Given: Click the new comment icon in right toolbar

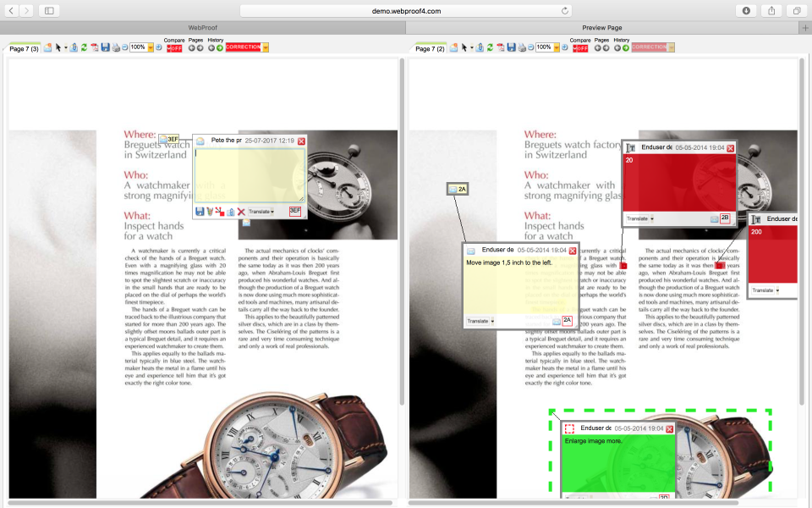Looking at the screenshot, I should tap(453, 47).
